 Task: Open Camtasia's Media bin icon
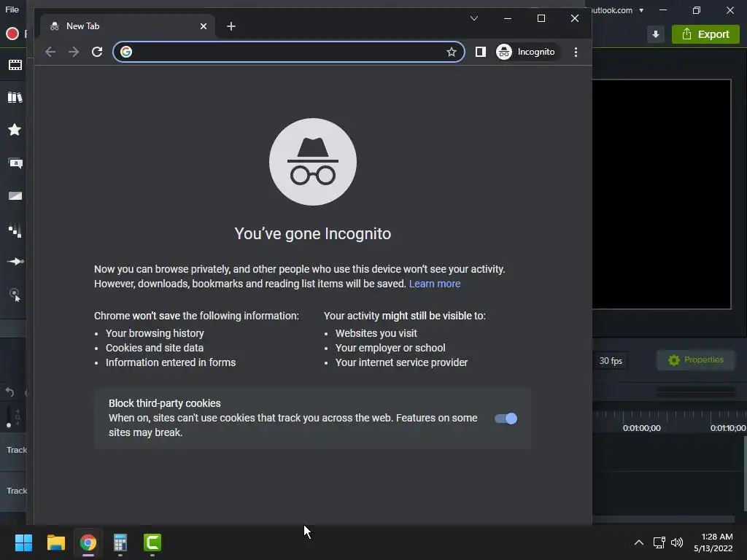15,65
